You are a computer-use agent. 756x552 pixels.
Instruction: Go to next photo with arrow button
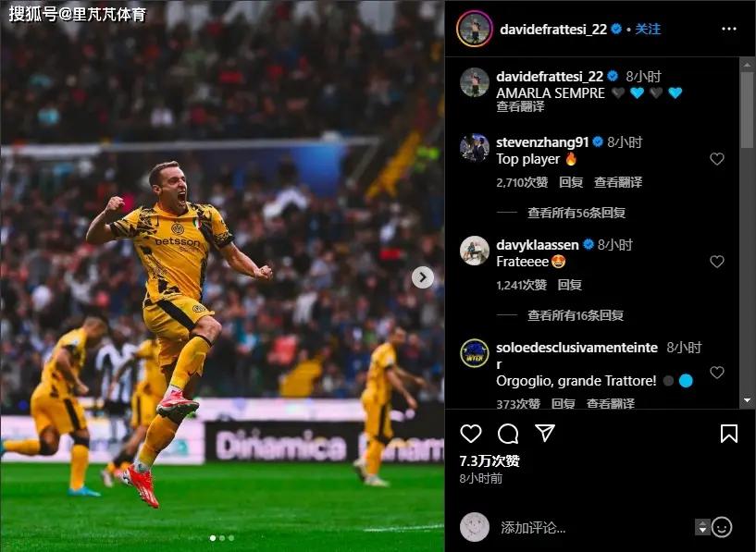[x=423, y=277]
